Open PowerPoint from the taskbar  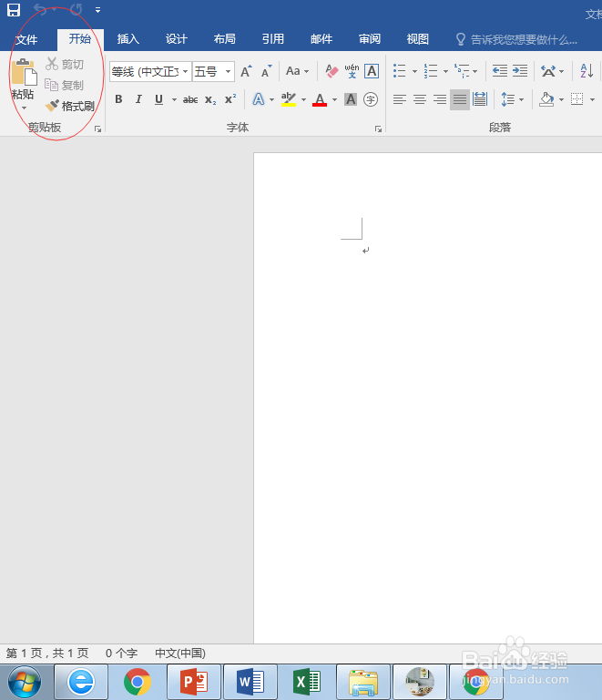tap(194, 682)
